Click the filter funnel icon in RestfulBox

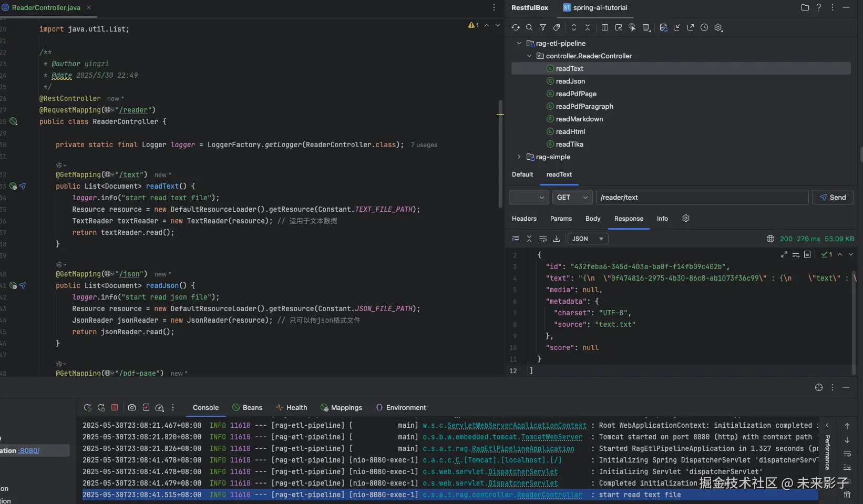pos(543,27)
